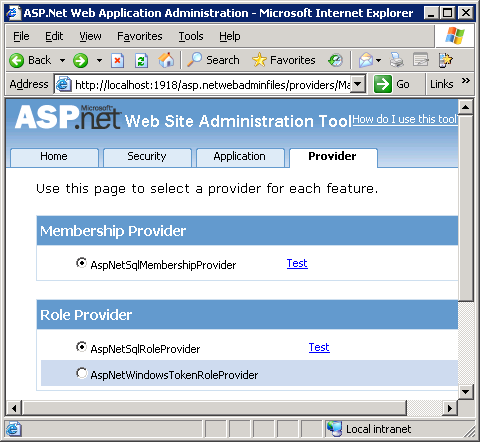Click the status bar page icon
The image size is (480, 442).
coord(14,429)
